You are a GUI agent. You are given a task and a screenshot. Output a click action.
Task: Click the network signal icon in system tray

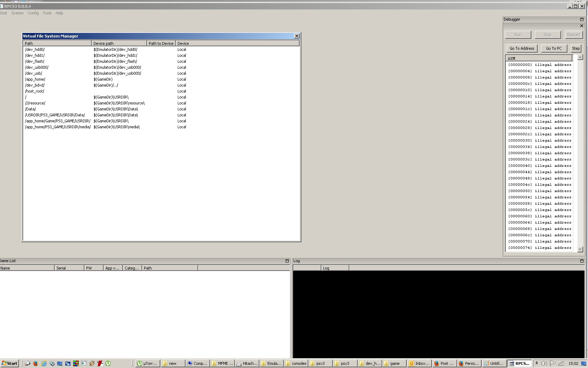coord(561,363)
